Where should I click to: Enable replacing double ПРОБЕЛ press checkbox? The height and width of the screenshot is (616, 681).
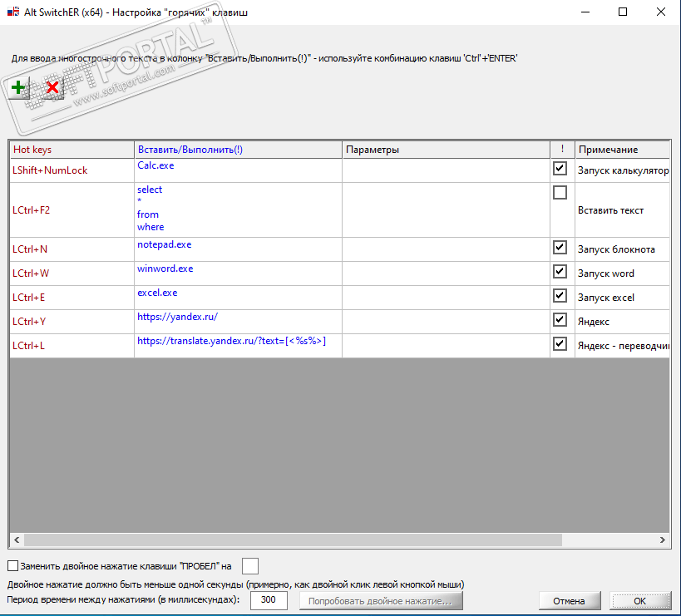tap(13, 565)
